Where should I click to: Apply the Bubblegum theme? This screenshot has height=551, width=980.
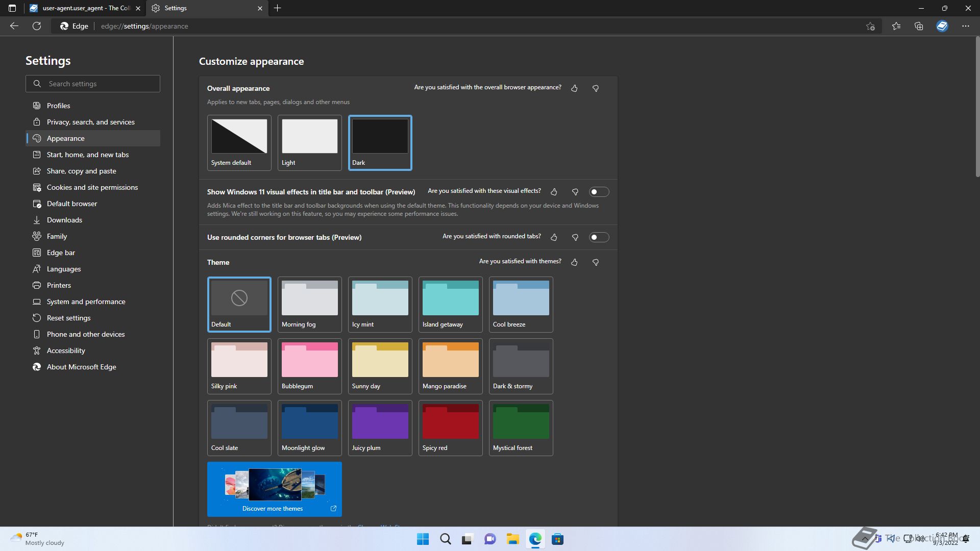pyautogui.click(x=309, y=366)
